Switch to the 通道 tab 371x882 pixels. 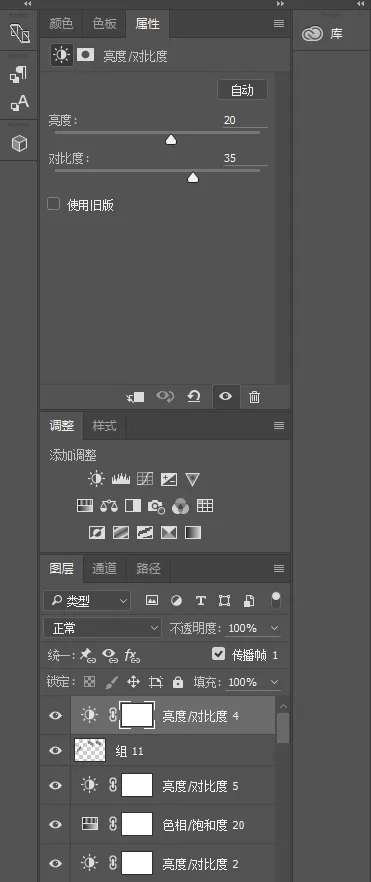[x=105, y=568]
